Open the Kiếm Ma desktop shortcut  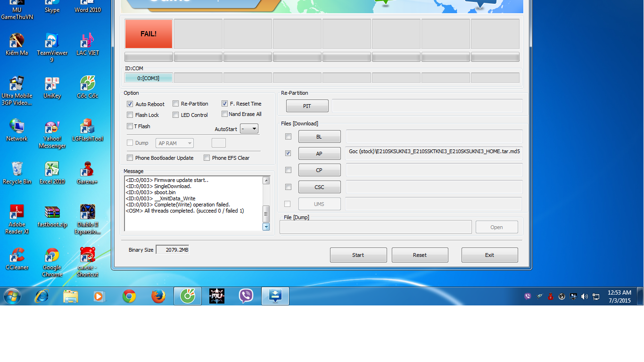[x=17, y=45]
